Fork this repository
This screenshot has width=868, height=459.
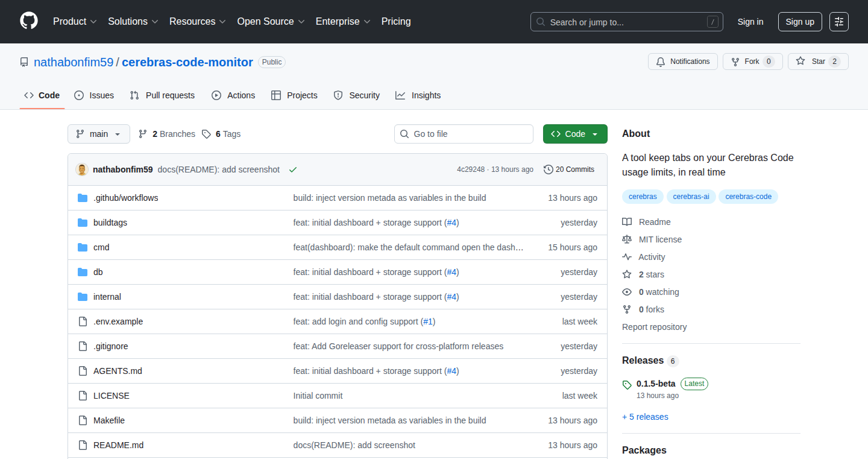[752, 62]
